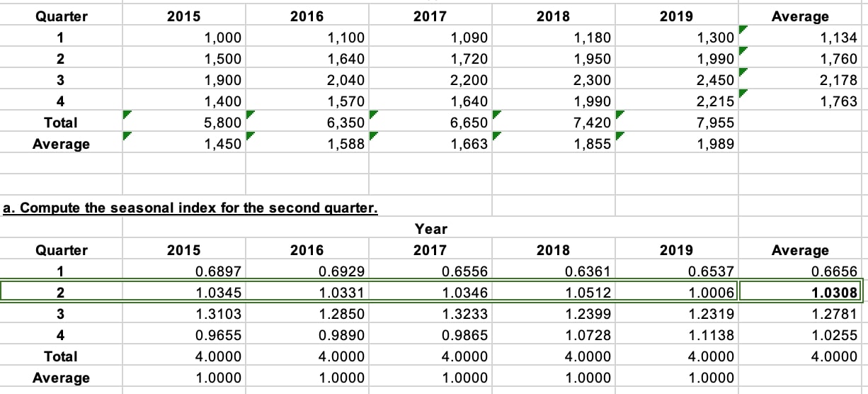Select the 'Compute the seasonal index' heading
Screen dimensions: 868x394
point(190,208)
